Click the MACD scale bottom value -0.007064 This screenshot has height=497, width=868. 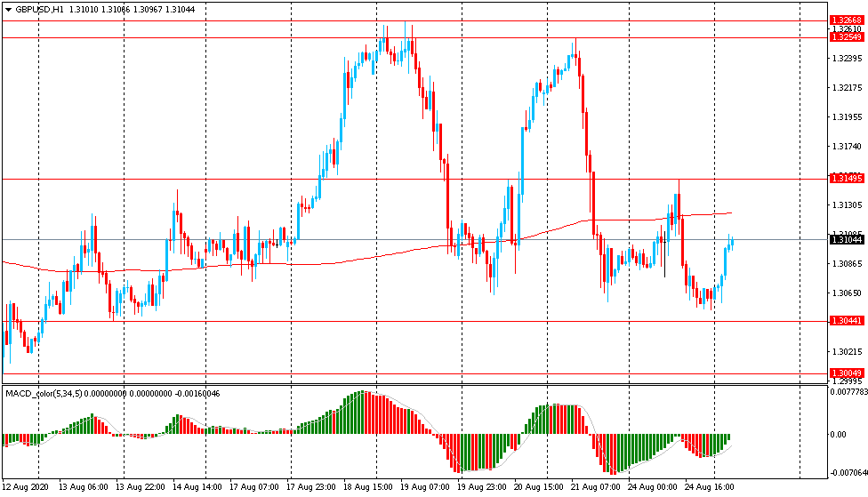click(849, 473)
